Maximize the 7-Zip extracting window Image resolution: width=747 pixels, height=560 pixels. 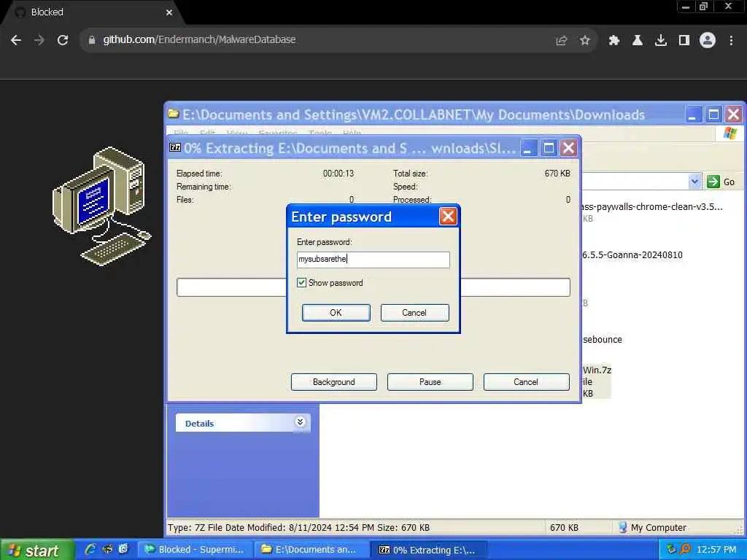tap(549, 148)
